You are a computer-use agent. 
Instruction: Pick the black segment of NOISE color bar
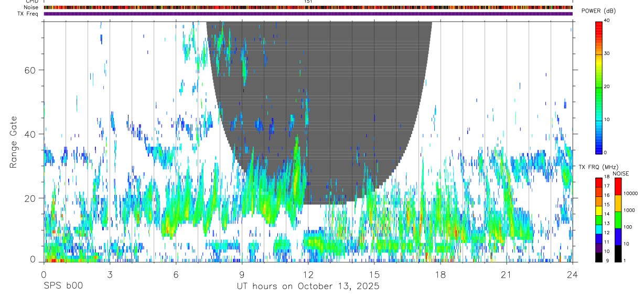618,254
